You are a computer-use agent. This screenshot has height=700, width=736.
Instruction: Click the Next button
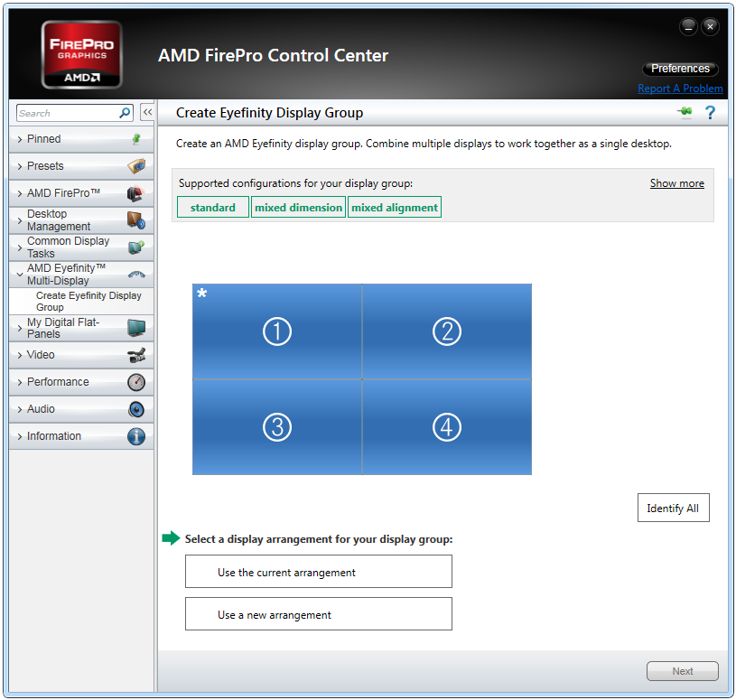tap(683, 671)
